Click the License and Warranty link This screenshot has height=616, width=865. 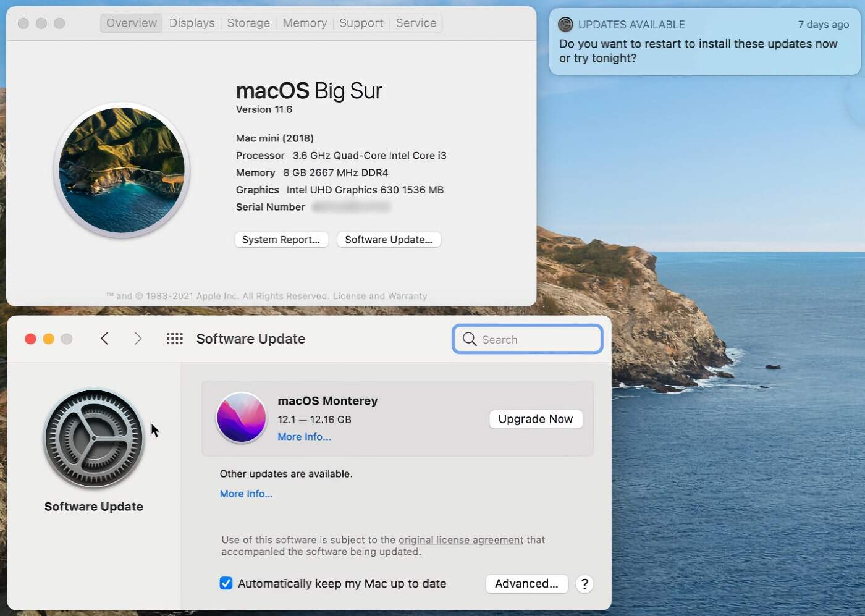tap(380, 296)
